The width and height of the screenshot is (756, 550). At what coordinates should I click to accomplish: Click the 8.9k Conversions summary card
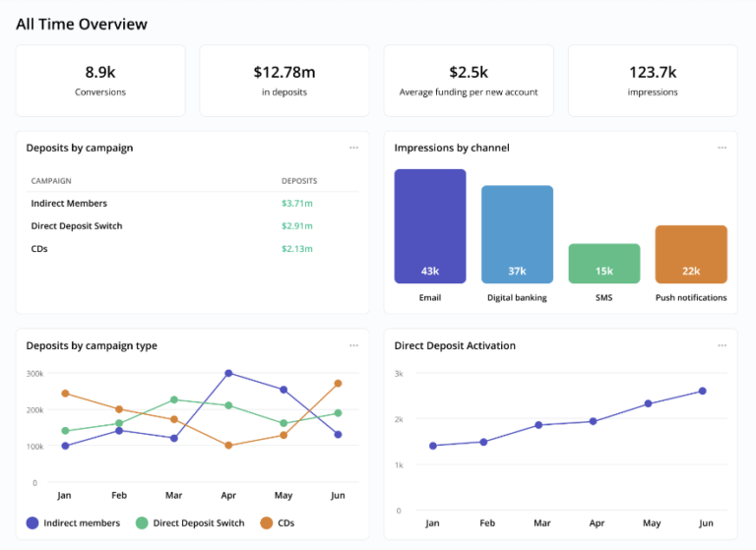[x=100, y=81]
